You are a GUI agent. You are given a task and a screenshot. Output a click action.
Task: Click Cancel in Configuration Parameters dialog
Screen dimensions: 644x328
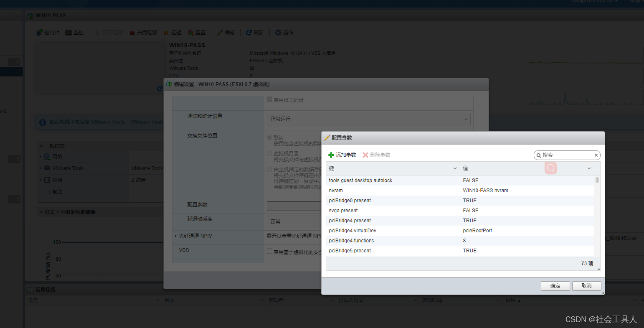(587, 286)
